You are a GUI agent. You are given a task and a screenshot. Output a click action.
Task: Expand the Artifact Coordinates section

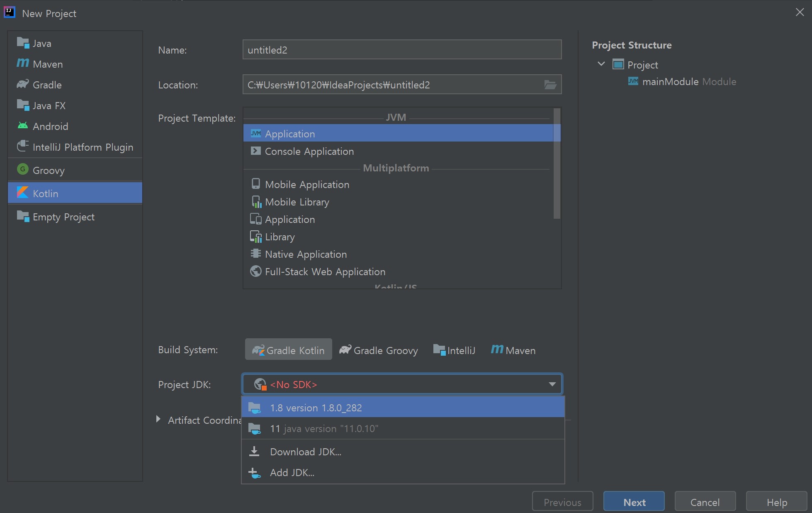coord(158,419)
